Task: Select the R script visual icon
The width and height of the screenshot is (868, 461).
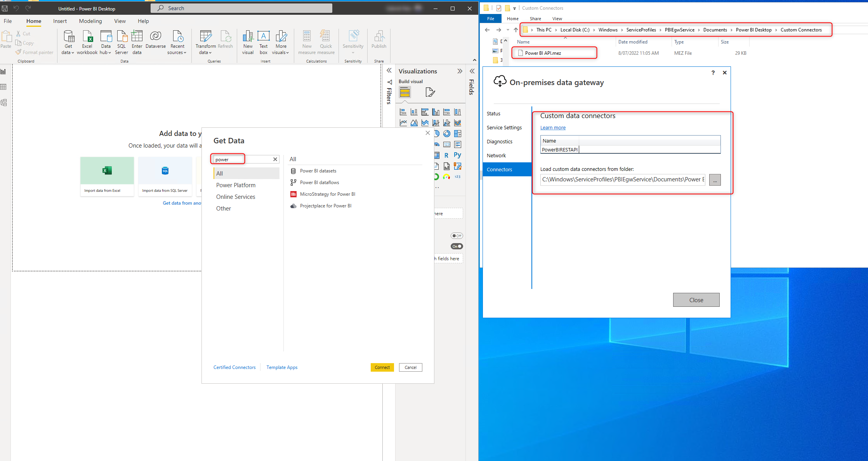Action: 447,155
